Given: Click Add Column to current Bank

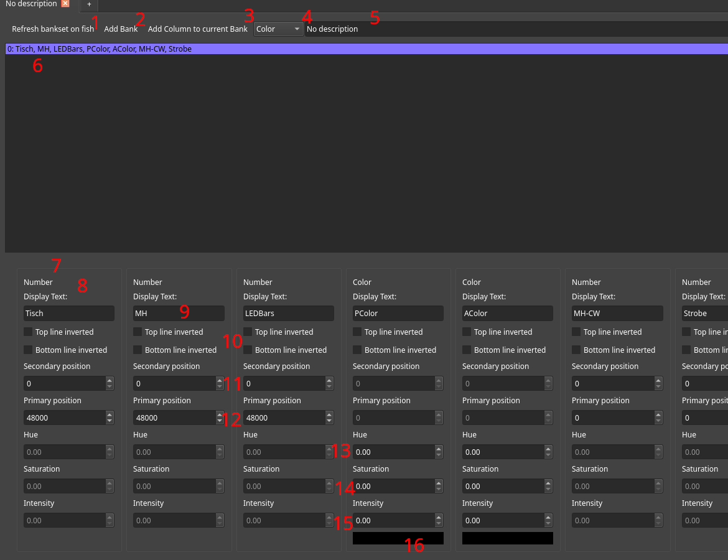Looking at the screenshot, I should [x=197, y=29].
